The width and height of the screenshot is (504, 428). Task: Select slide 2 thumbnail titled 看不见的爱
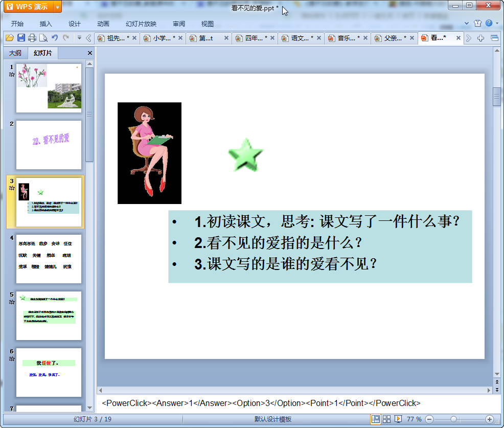(x=49, y=145)
